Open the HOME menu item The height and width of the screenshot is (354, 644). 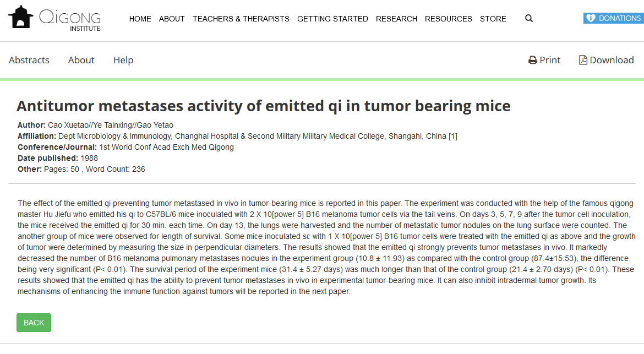click(140, 19)
